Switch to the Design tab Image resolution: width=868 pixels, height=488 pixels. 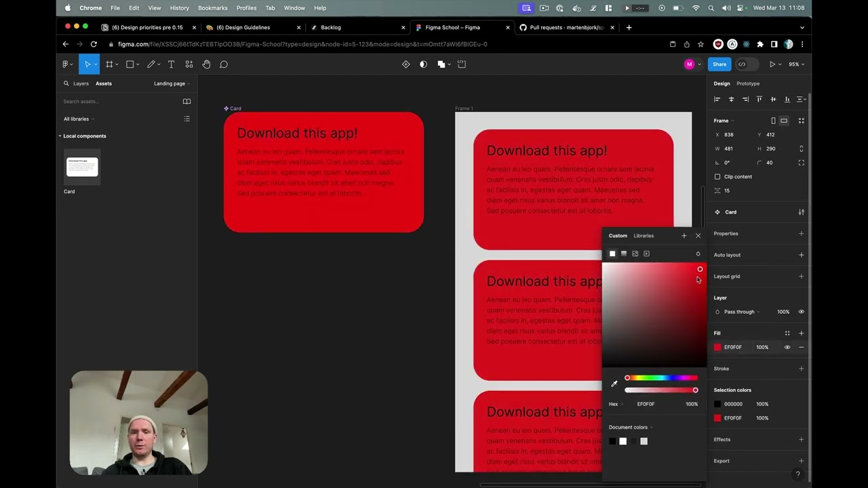pos(722,83)
